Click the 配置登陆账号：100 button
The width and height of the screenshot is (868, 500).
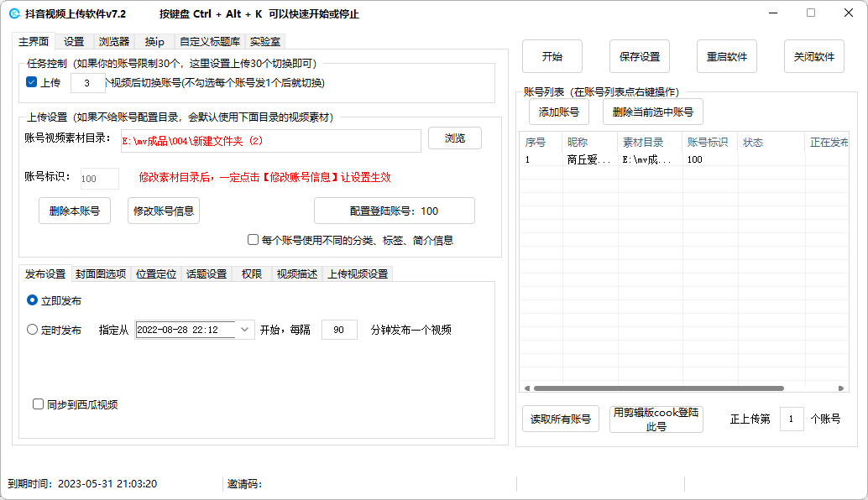click(395, 211)
